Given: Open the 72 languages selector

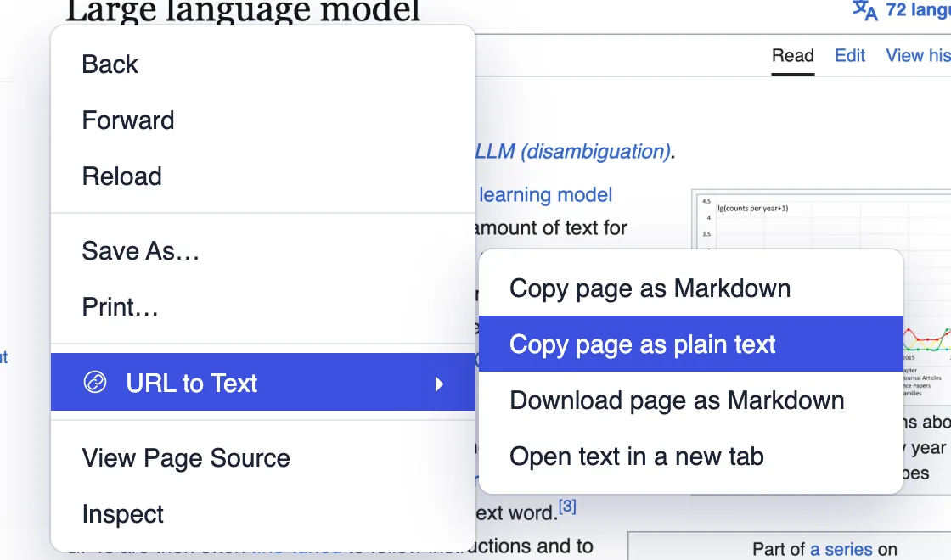Looking at the screenshot, I should [902, 9].
